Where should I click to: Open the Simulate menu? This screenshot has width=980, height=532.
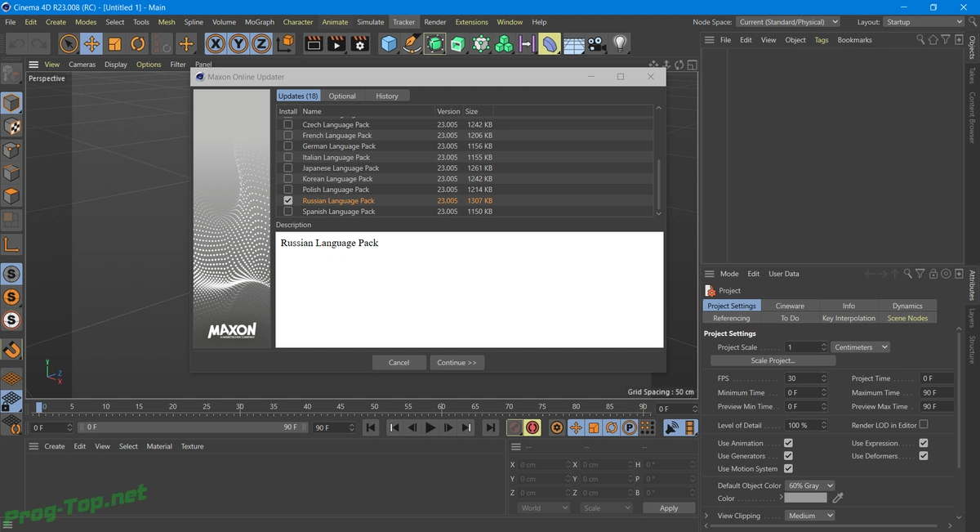(370, 22)
